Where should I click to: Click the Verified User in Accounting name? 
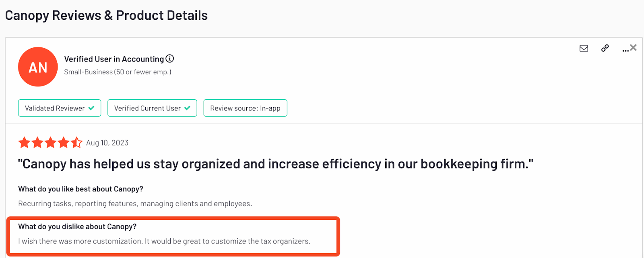click(x=114, y=59)
